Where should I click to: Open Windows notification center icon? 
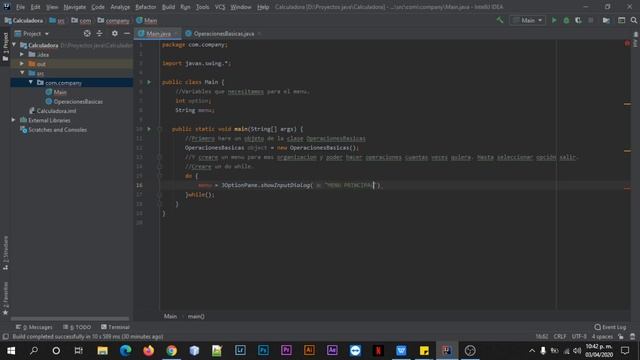pos(625,350)
